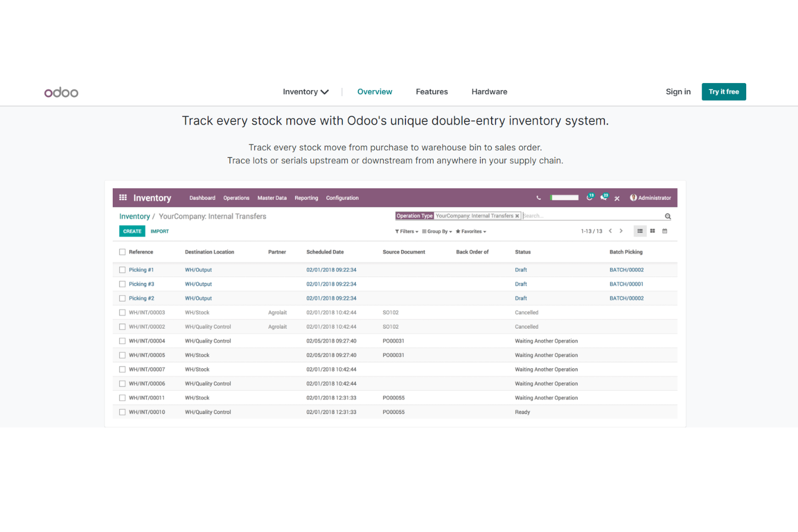Check the select-all checkbox in the header
The image size is (798, 532).
point(122,252)
